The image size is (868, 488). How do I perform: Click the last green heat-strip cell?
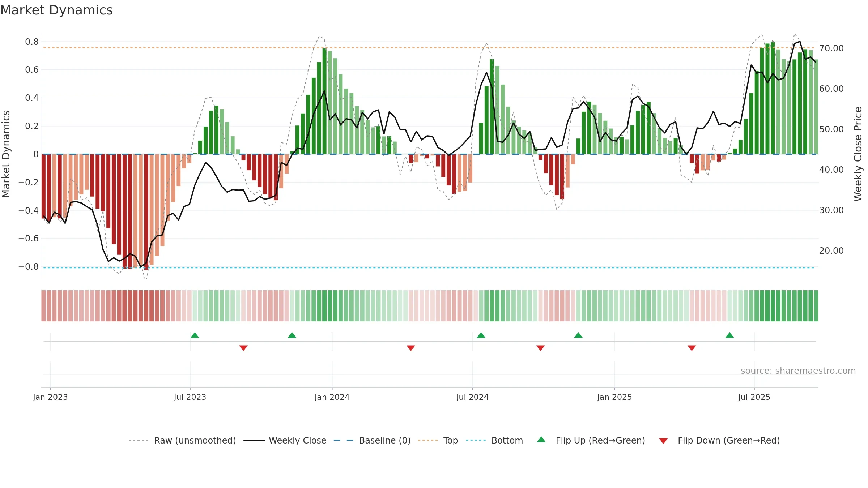coord(816,306)
